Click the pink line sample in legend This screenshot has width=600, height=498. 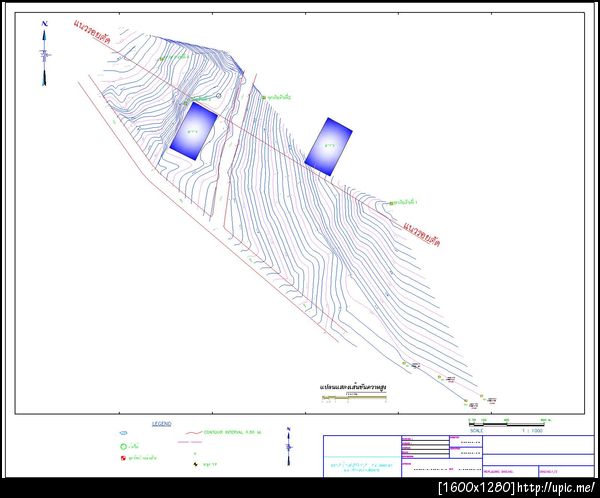tap(190, 442)
